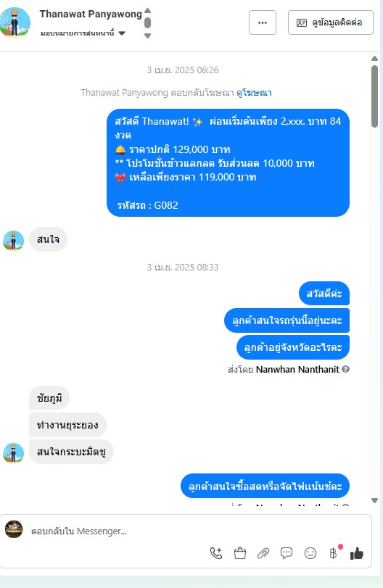
Task: Open the shopping bag order icon
Action: pyautogui.click(x=240, y=553)
